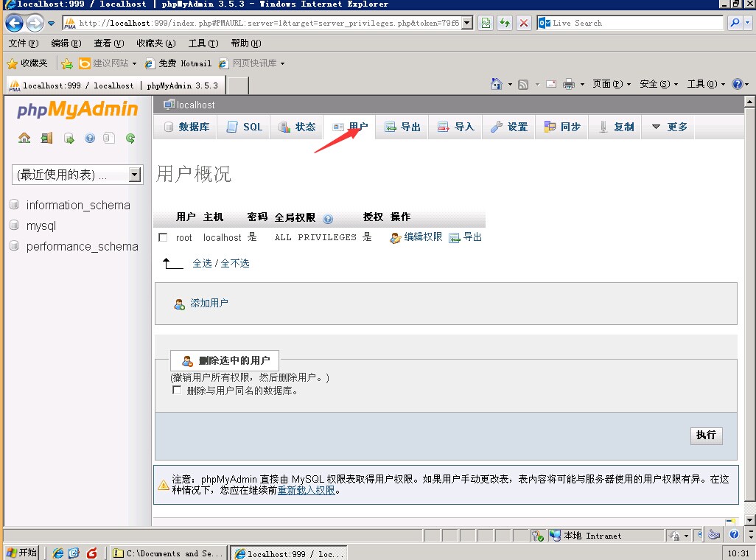The width and height of the screenshot is (756, 560).
Task: Open the 免费 Hotmail favorites link
Action: point(178,63)
